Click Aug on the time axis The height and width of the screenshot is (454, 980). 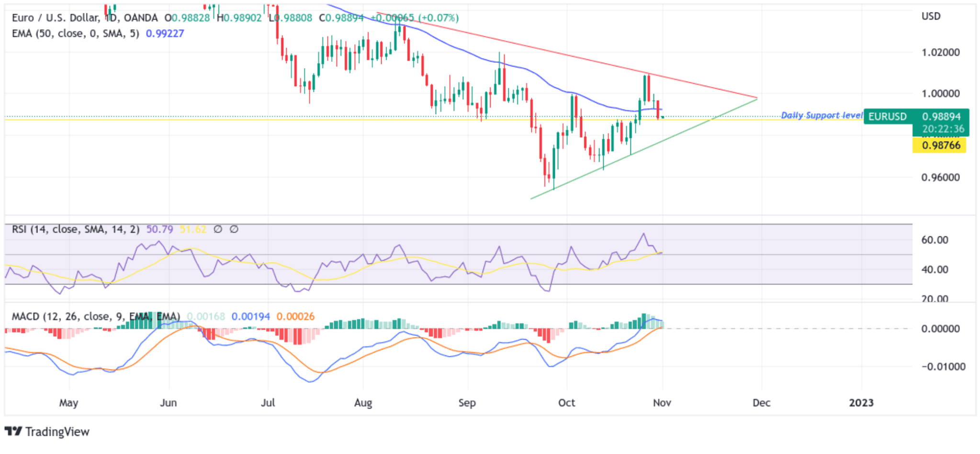363,403
